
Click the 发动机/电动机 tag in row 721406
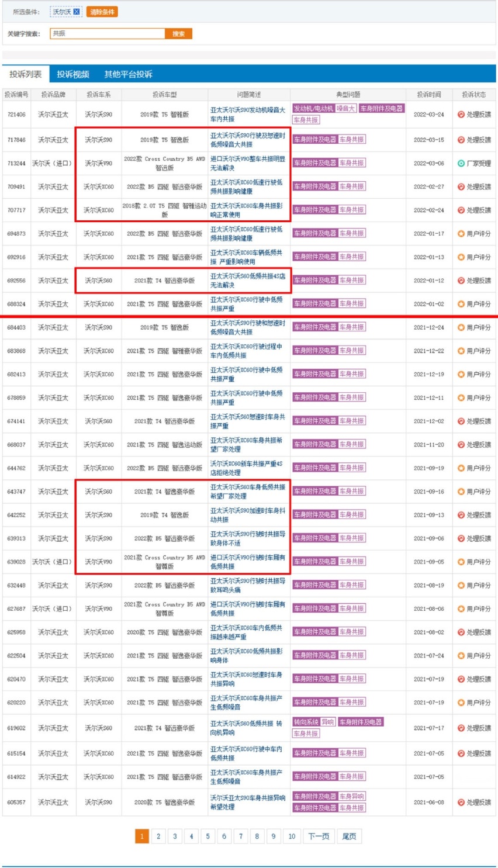tap(313, 109)
